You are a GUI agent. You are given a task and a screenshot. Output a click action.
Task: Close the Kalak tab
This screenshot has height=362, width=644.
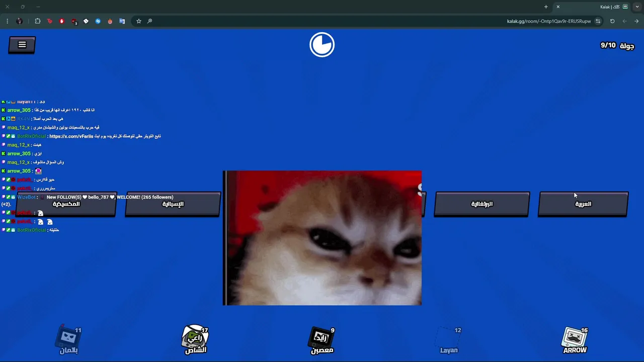click(558, 7)
